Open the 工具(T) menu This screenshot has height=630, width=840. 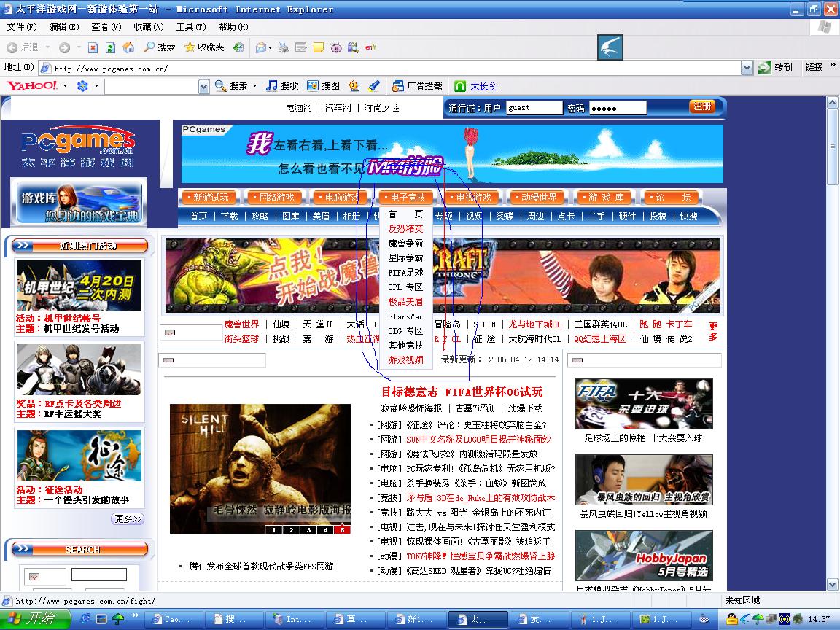191,26
